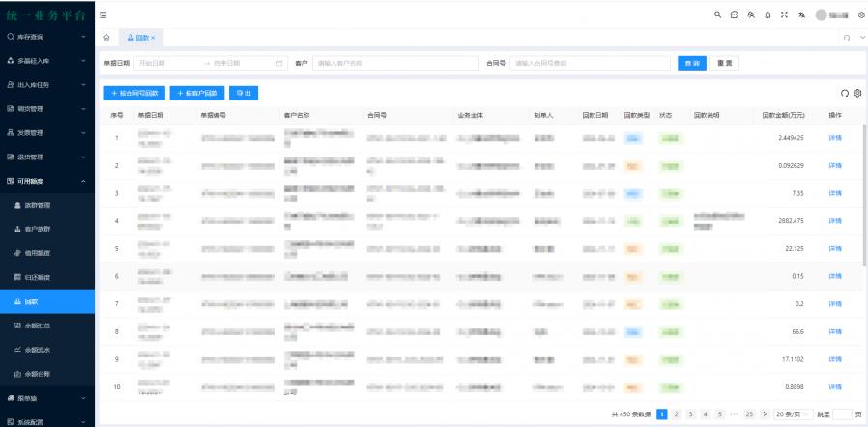Expand the 发票管理 sidebar menu

coord(48,132)
